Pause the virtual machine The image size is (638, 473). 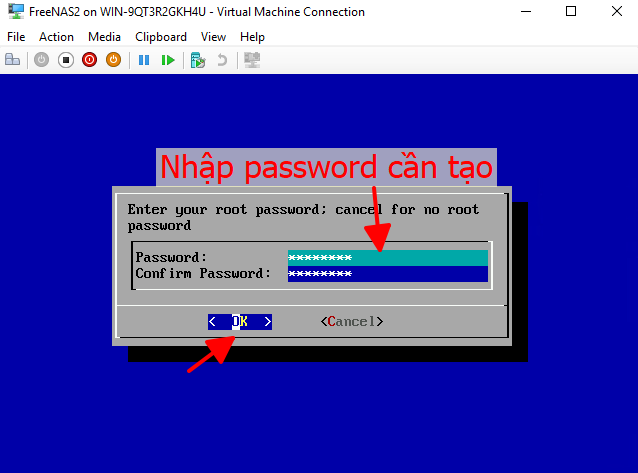coord(144,60)
